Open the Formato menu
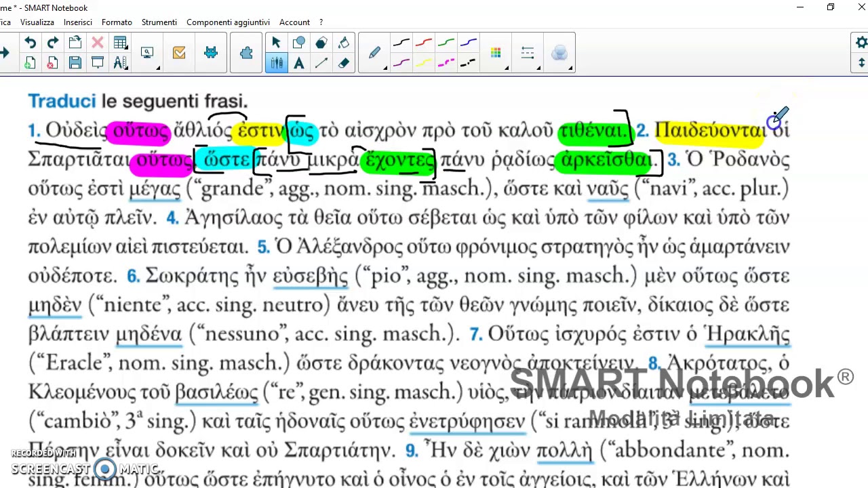868x488 pixels. [x=117, y=22]
